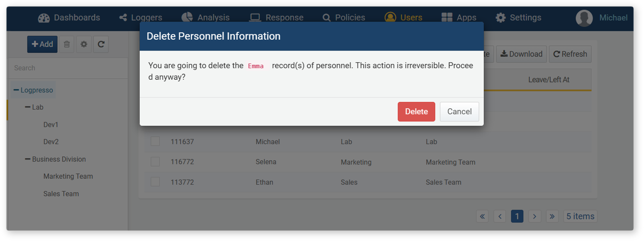Go to first page with double-left arrow
This screenshot has width=644, height=241.
click(482, 216)
